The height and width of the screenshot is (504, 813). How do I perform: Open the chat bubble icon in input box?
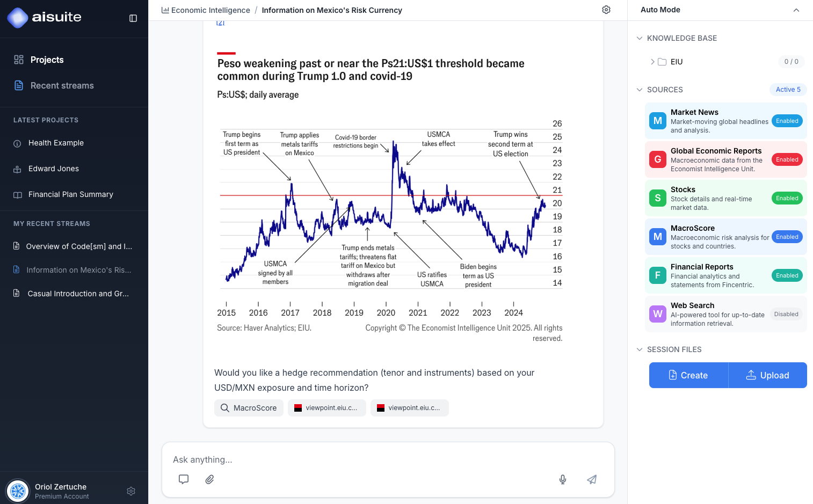[184, 479]
